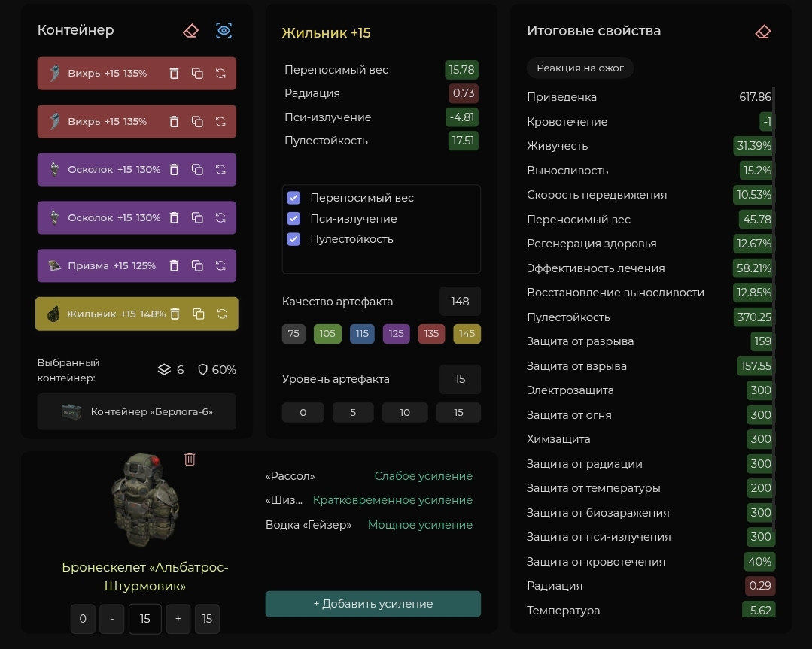Copy the Жильник +15 148% artifact
The height and width of the screenshot is (649, 812).
(x=199, y=314)
